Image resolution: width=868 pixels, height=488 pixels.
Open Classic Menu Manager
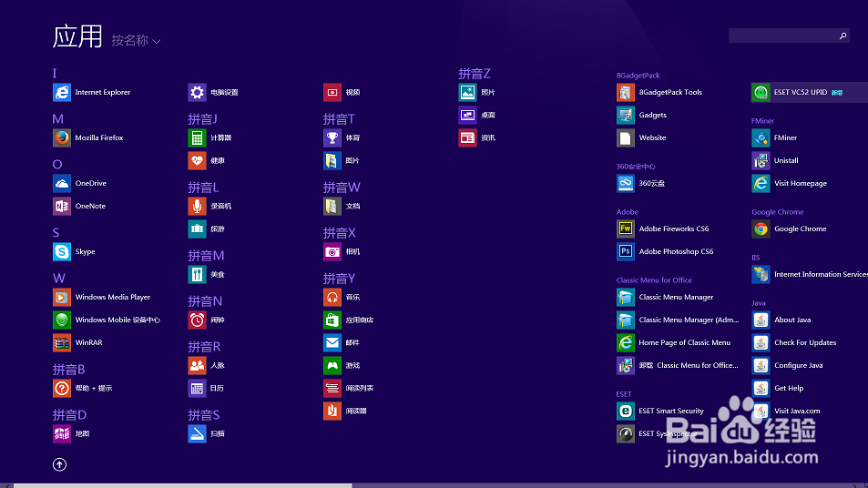666,297
